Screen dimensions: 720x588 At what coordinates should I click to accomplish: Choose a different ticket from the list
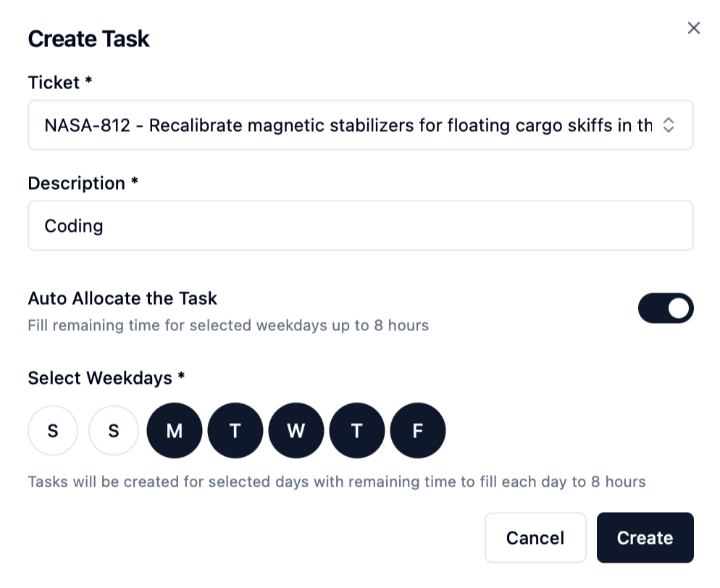tap(360, 125)
